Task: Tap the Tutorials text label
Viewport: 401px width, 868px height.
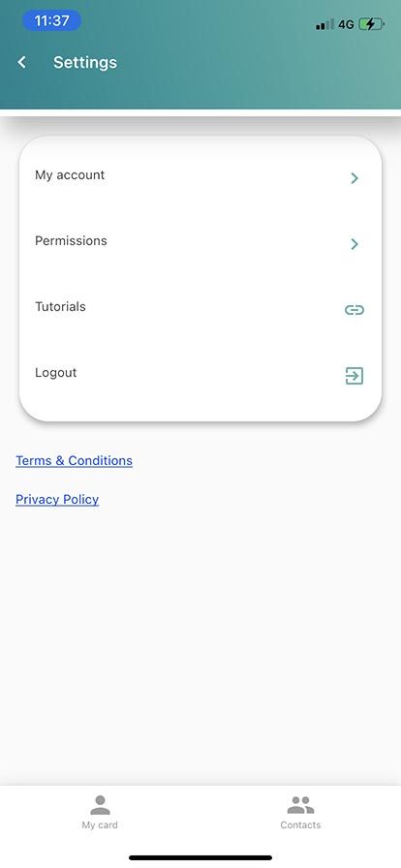Action: [60, 307]
